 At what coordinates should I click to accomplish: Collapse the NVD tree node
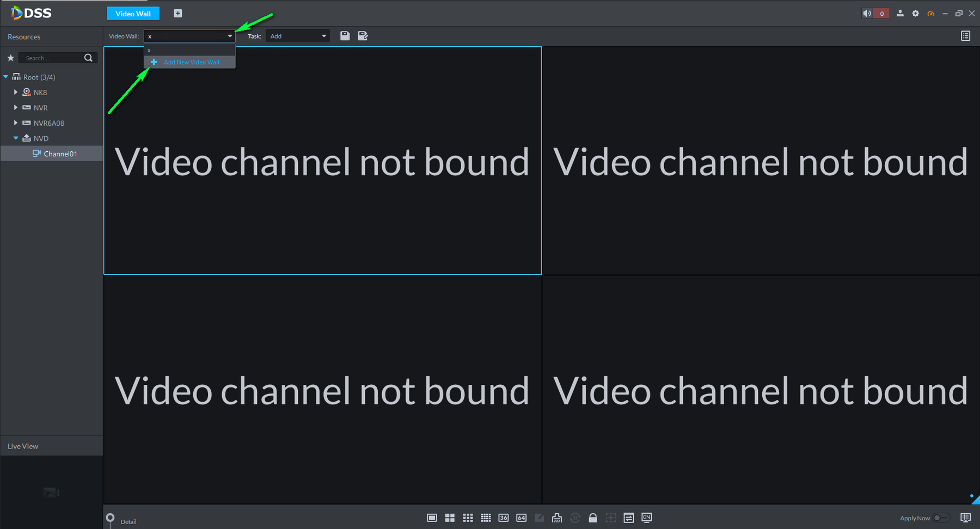16,138
